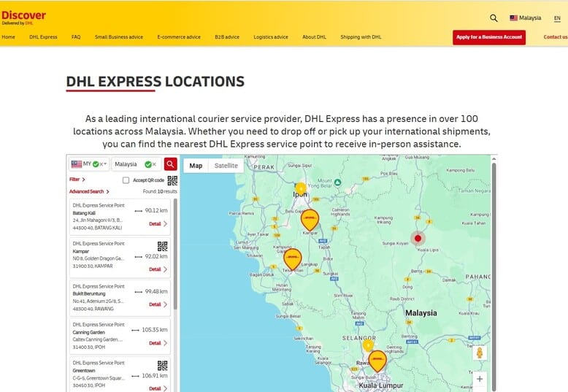Click the small yellow cluster marker at Ipoh

300,188
